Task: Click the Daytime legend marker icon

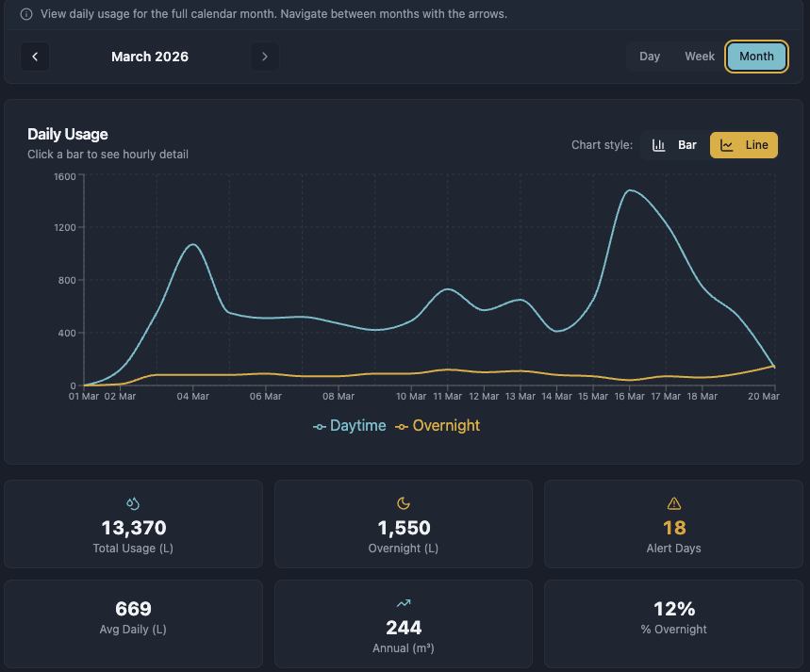Action: 320,426
